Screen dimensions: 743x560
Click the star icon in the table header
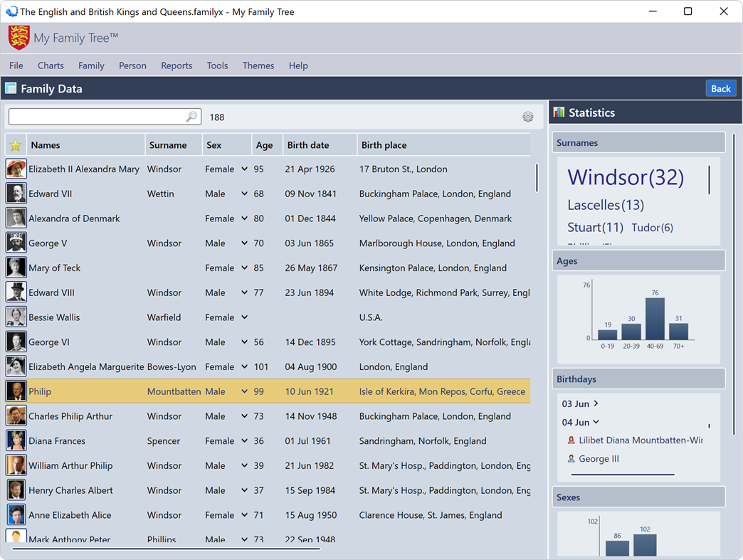(x=14, y=144)
